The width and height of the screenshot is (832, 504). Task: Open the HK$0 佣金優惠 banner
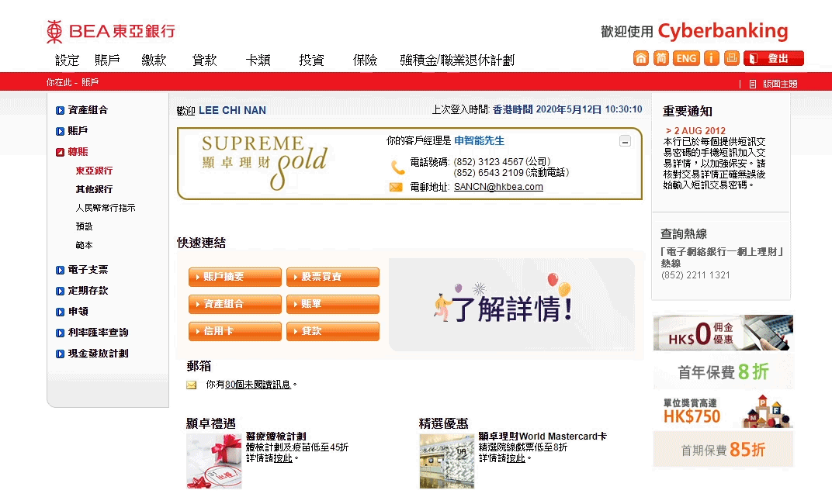pyautogui.click(x=723, y=333)
